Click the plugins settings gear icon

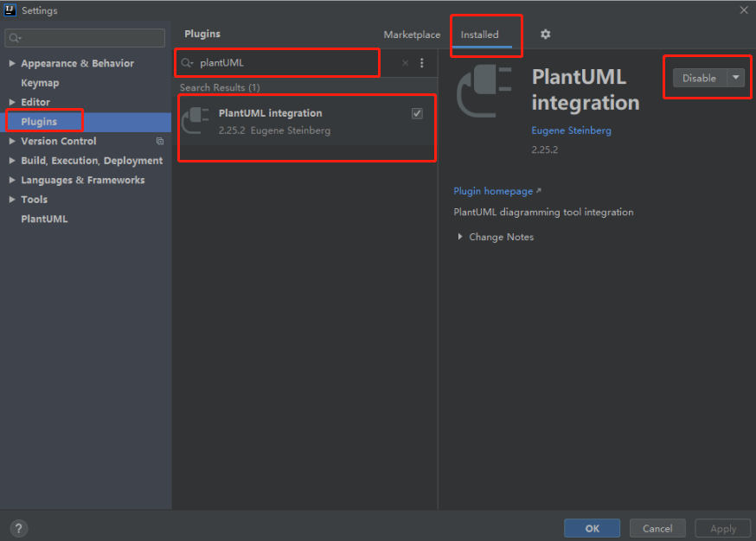pyautogui.click(x=545, y=35)
